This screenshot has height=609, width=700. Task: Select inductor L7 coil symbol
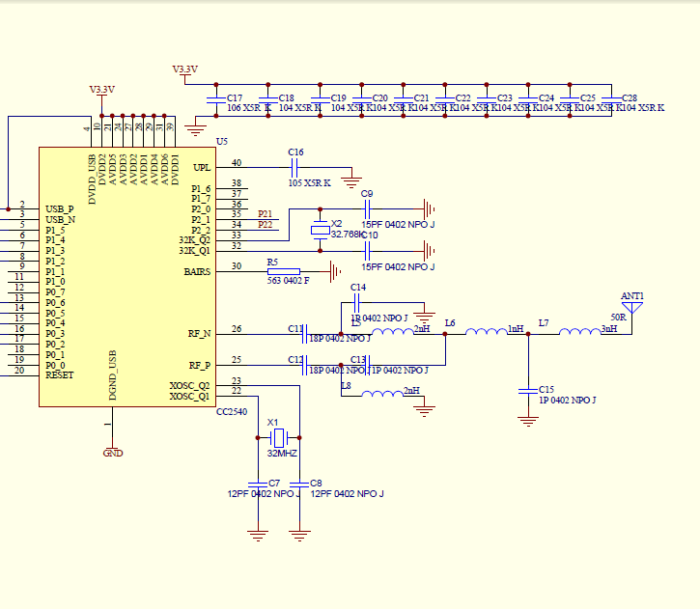coord(580,331)
